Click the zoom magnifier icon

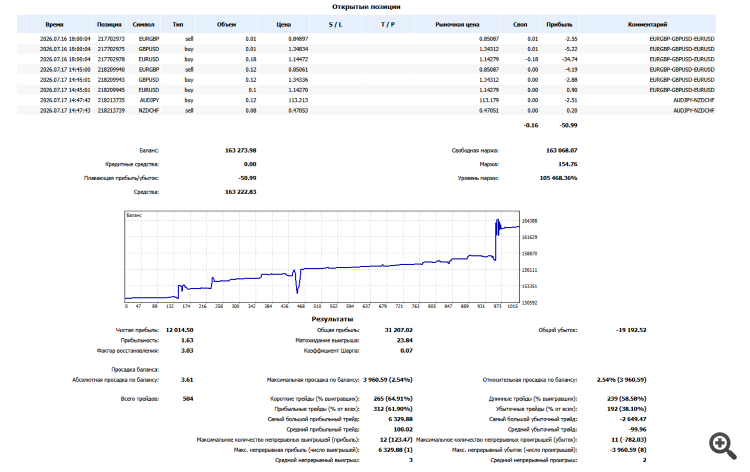[x=723, y=446]
